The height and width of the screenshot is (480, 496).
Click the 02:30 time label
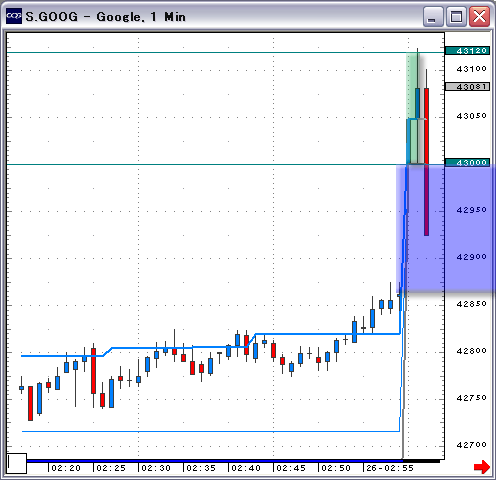tap(156, 468)
